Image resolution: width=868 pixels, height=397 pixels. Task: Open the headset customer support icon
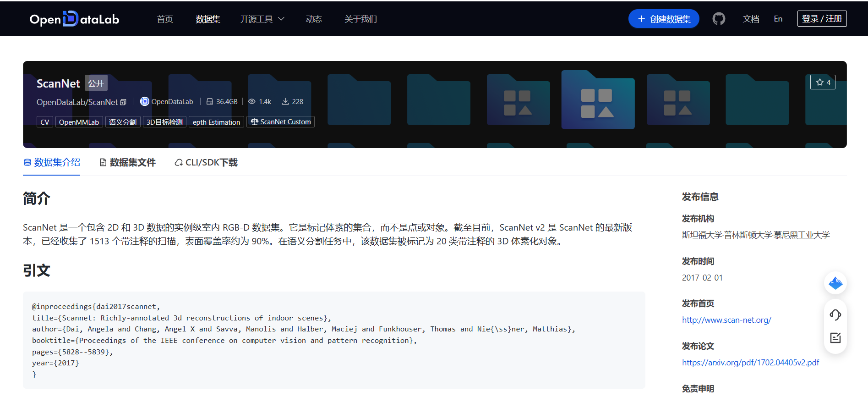click(x=835, y=315)
